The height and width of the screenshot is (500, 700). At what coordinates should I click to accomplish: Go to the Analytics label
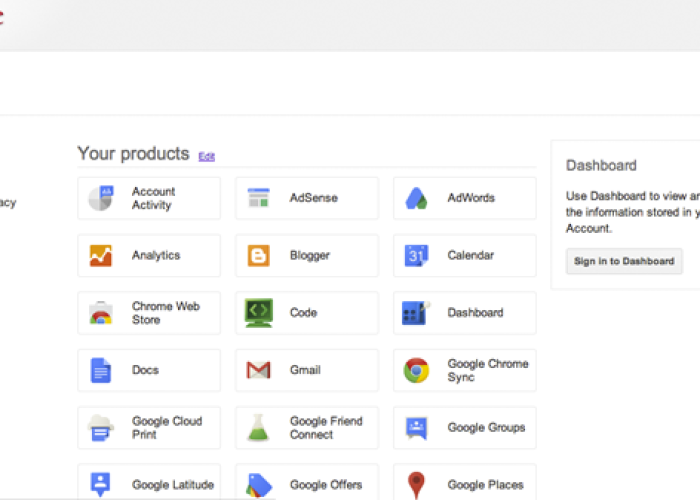pyautogui.click(x=156, y=255)
